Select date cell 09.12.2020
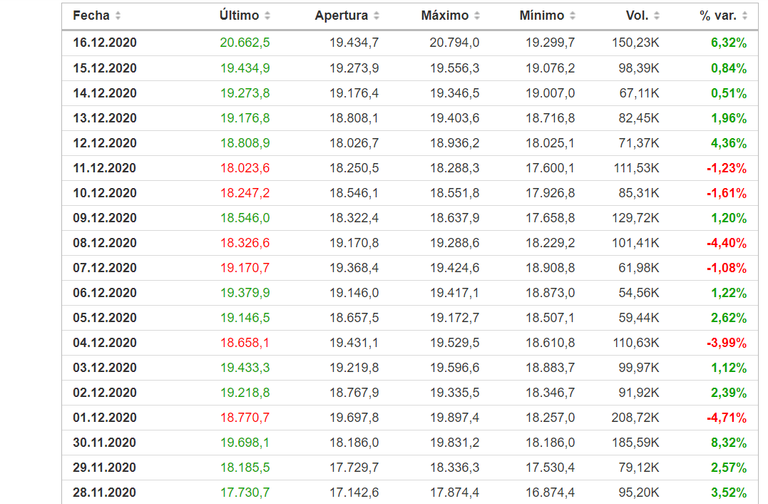The image size is (768, 504). tap(105, 218)
